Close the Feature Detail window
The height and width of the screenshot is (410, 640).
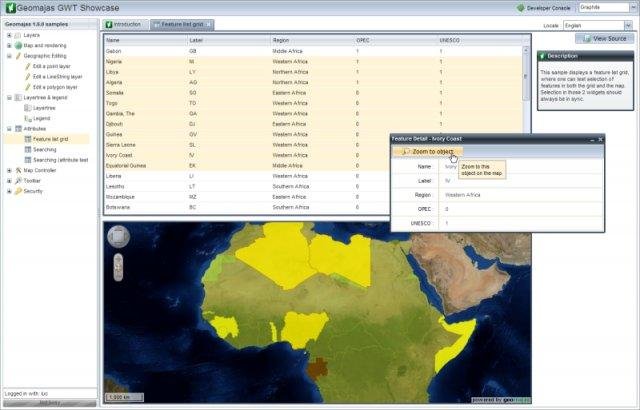click(600, 140)
